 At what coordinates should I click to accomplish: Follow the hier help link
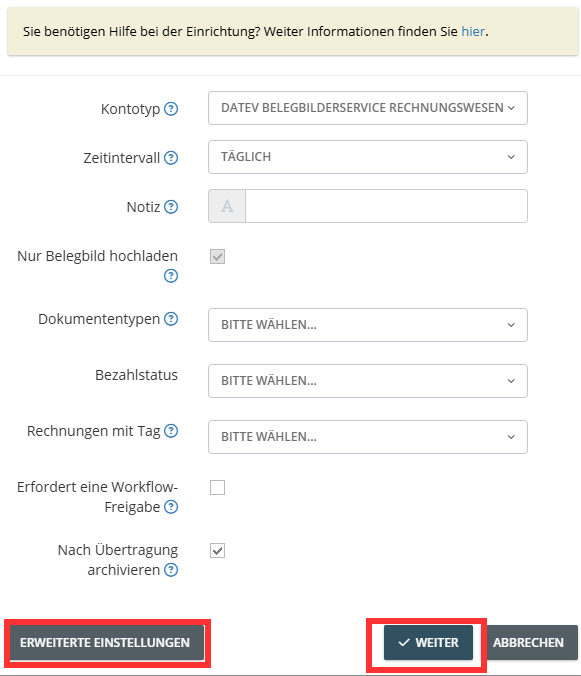point(473,31)
